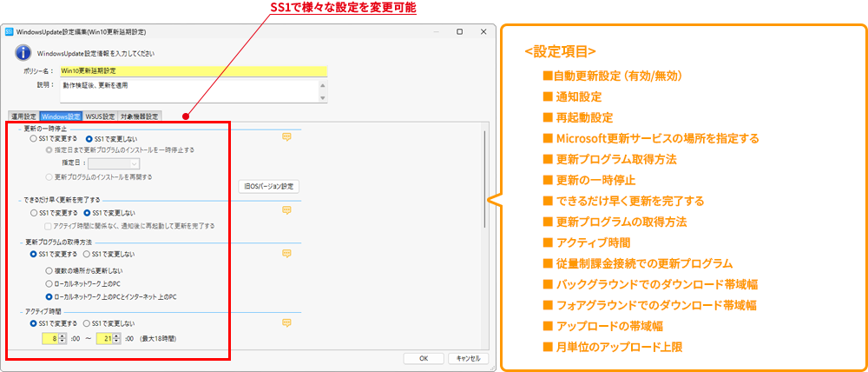Click the 自動更新設定（有効/無効） list entry
The image size is (868, 372).
pyautogui.click(x=612, y=76)
